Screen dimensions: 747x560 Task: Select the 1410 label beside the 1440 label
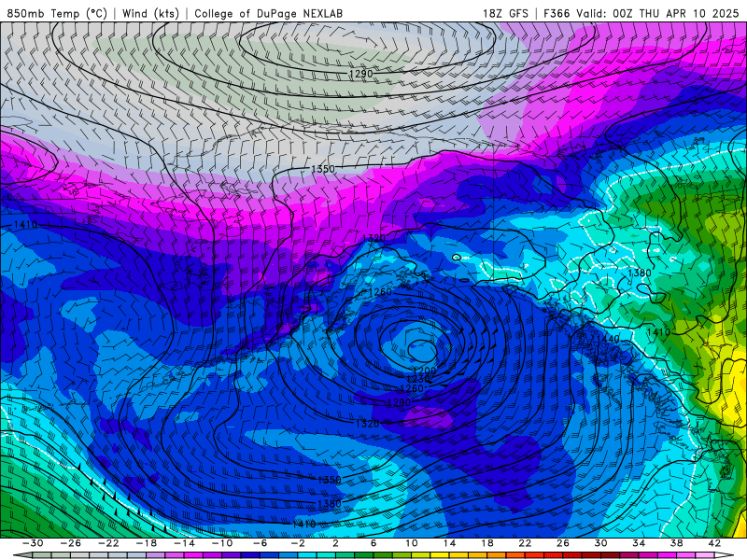pos(658,331)
